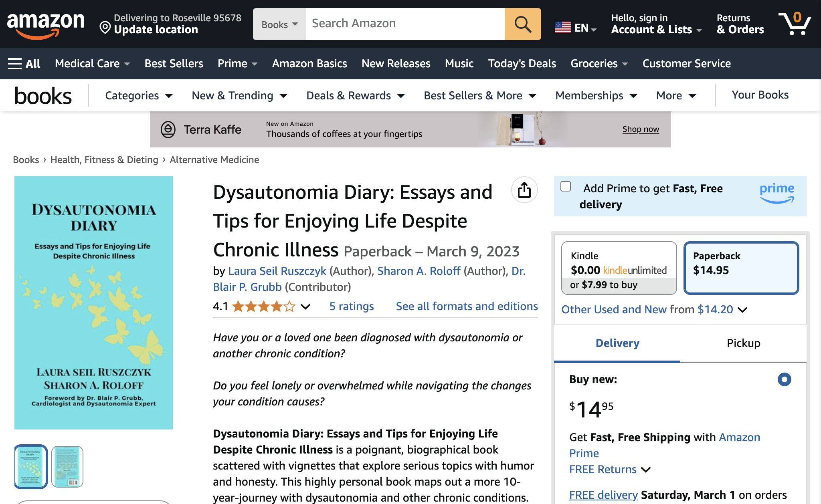The width and height of the screenshot is (821, 504).
Task: Open author Sharon A. Roloff link
Action: 419,271
